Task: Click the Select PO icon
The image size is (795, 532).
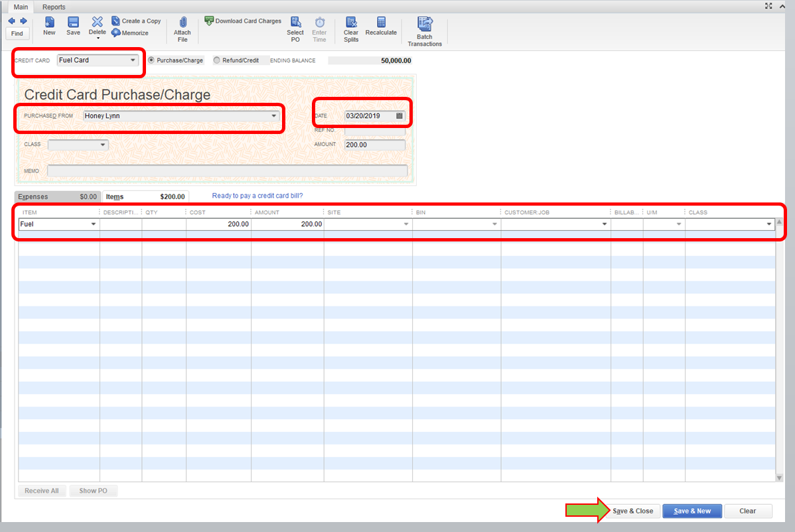Action: coord(295,23)
